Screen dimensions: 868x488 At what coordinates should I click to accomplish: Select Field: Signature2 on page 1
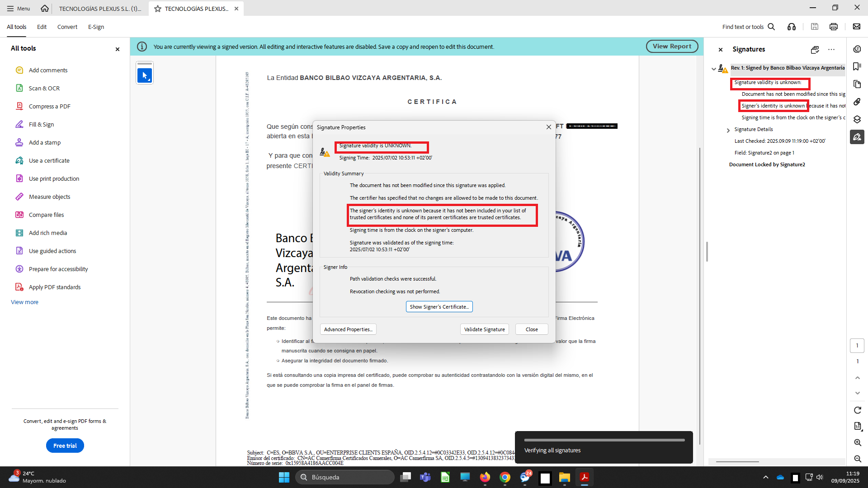click(764, 153)
